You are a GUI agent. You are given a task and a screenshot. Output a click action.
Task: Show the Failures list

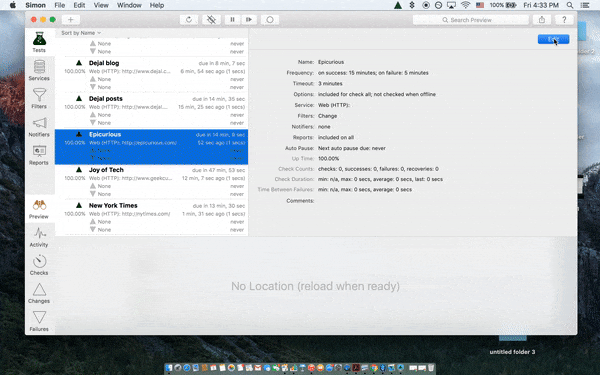coord(39,321)
